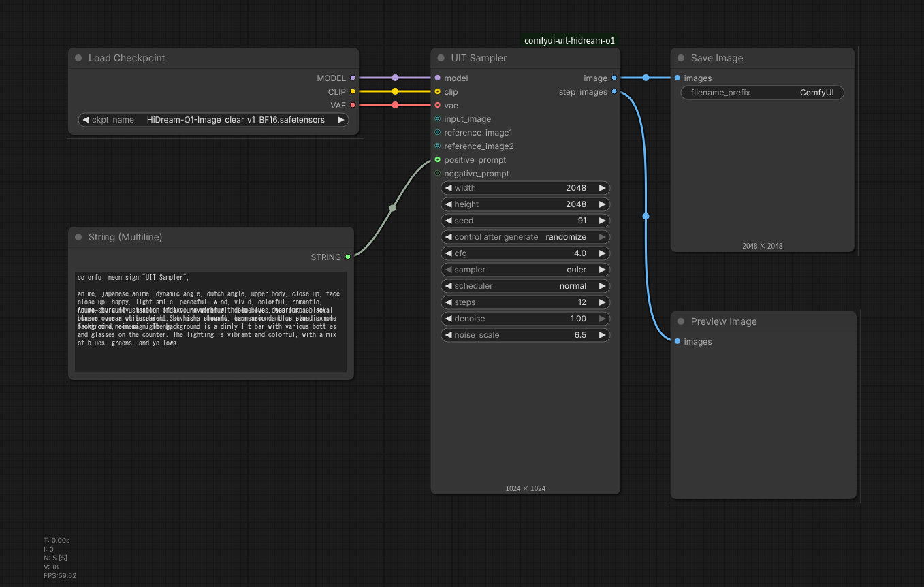Image resolution: width=924 pixels, height=587 pixels.
Task: Click the midpoint dot on the step_images link
Action: 646,217
